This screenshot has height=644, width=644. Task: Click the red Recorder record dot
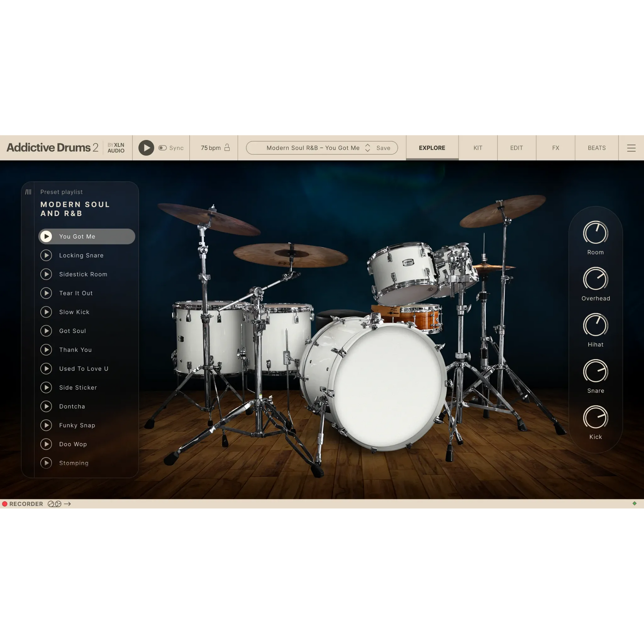(5, 504)
